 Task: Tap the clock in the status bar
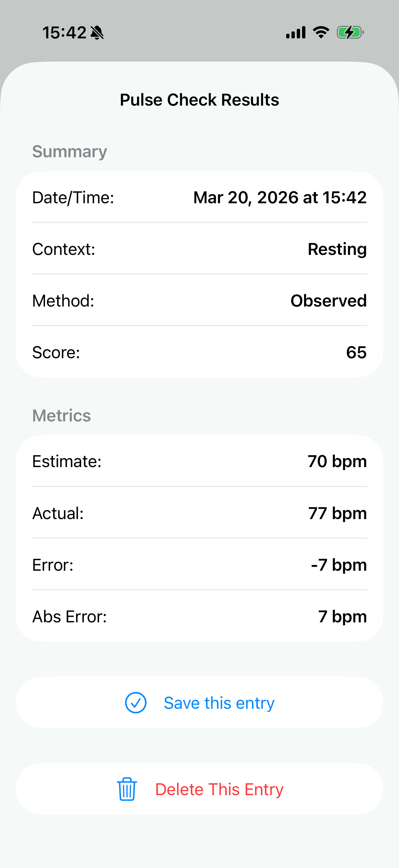click(x=65, y=32)
